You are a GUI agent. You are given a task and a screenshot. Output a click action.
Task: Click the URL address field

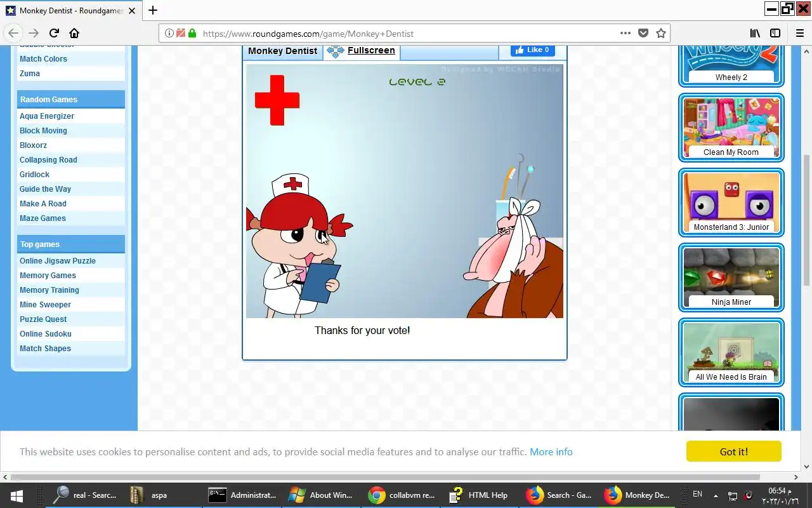click(x=406, y=33)
